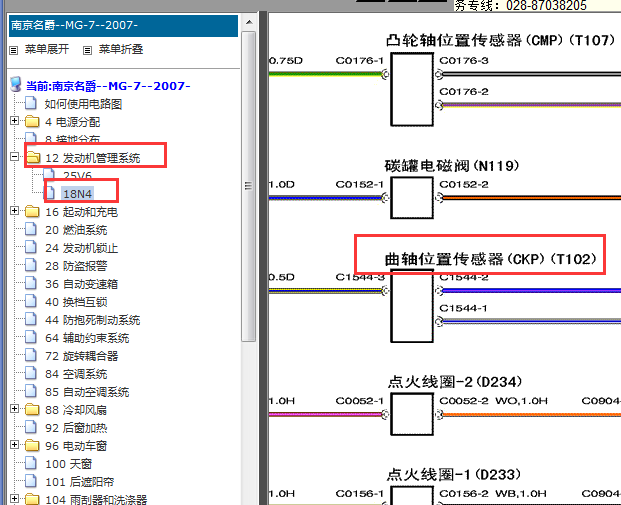Open 如何使用电路图 page
The height and width of the screenshot is (505, 621).
click(83, 104)
